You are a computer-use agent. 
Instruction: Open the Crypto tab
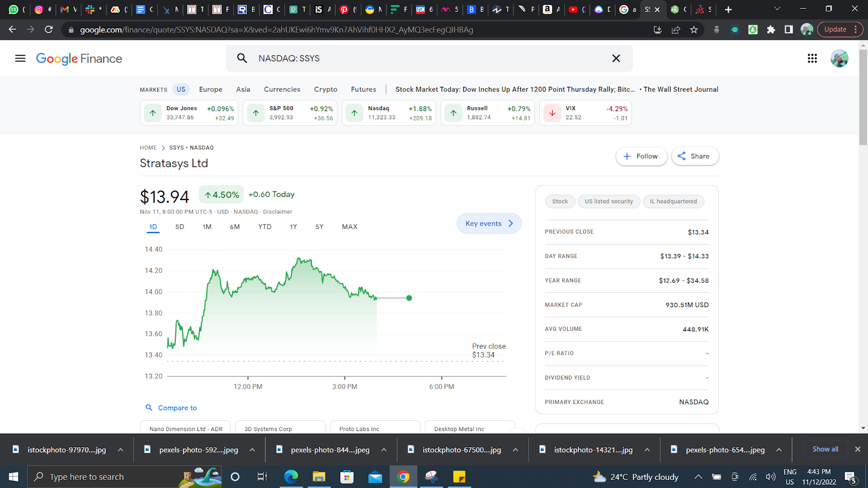tap(325, 89)
